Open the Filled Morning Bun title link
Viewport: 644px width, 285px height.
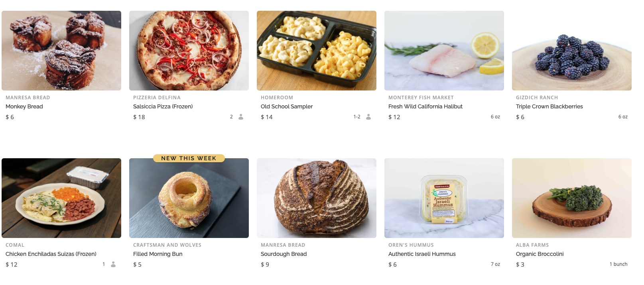coord(158,254)
